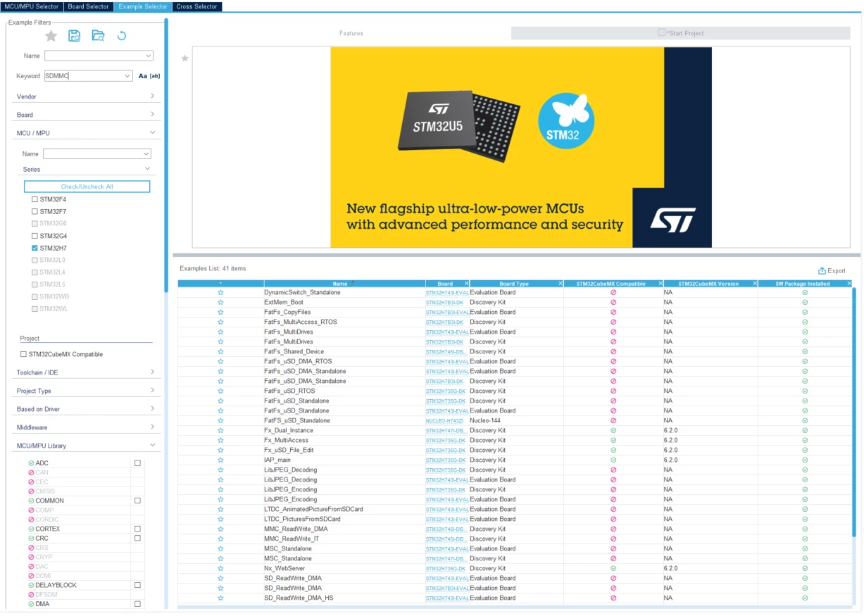Toggle the [ab] whole-word icon
The height and width of the screenshot is (616, 864).
point(155,76)
